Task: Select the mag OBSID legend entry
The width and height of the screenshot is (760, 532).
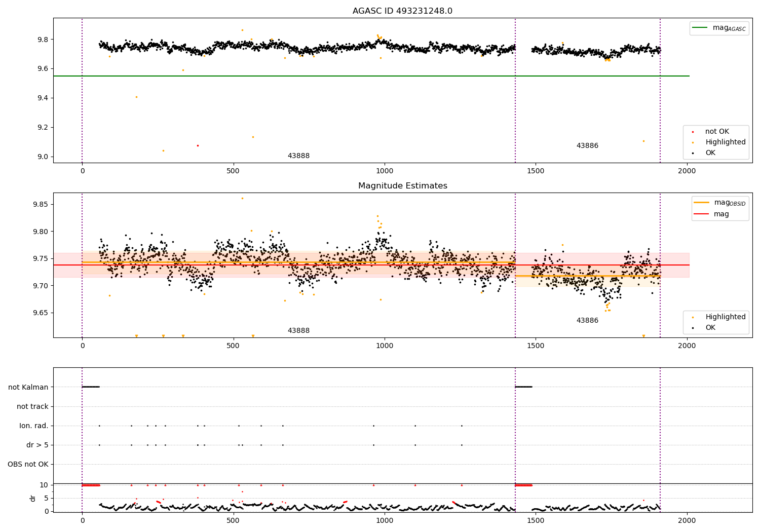Action: coord(720,203)
